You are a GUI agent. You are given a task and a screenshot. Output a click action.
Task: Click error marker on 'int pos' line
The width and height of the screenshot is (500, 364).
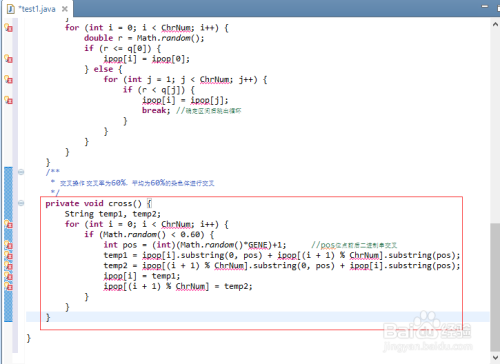pos(9,245)
